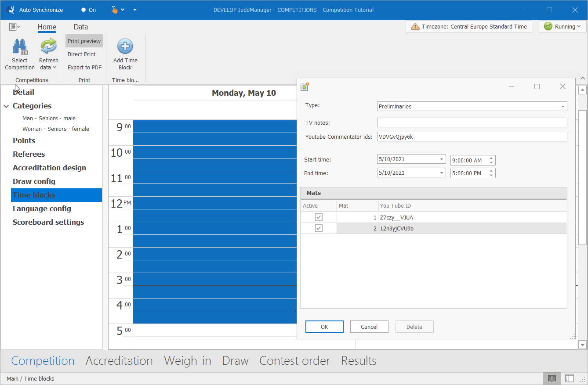Click the green Running status check icon

(x=548, y=26)
